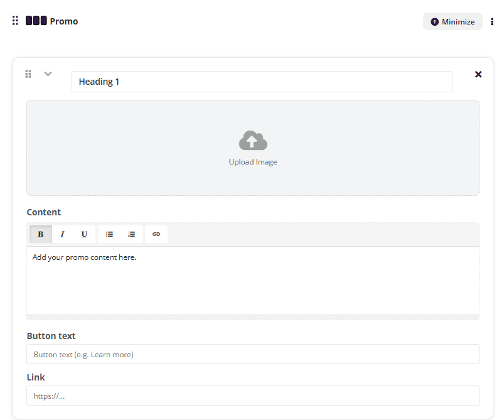The height and width of the screenshot is (420, 504).
Task: Click the Upload Image cloud icon
Action: point(253,140)
